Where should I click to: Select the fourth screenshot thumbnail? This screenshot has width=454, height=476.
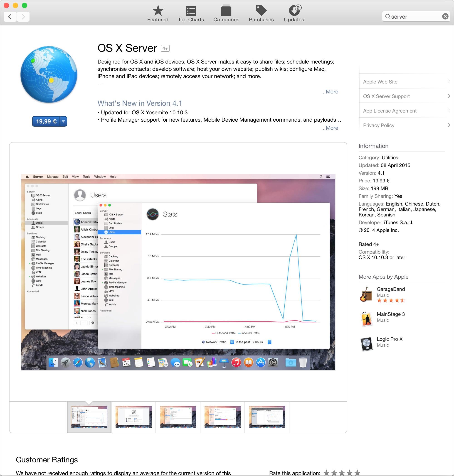click(223, 417)
